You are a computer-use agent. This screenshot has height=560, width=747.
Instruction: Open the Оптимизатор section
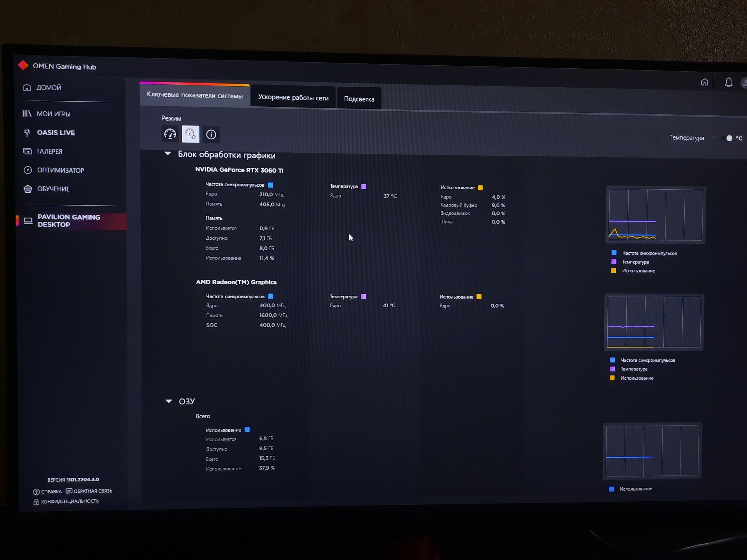click(54, 170)
